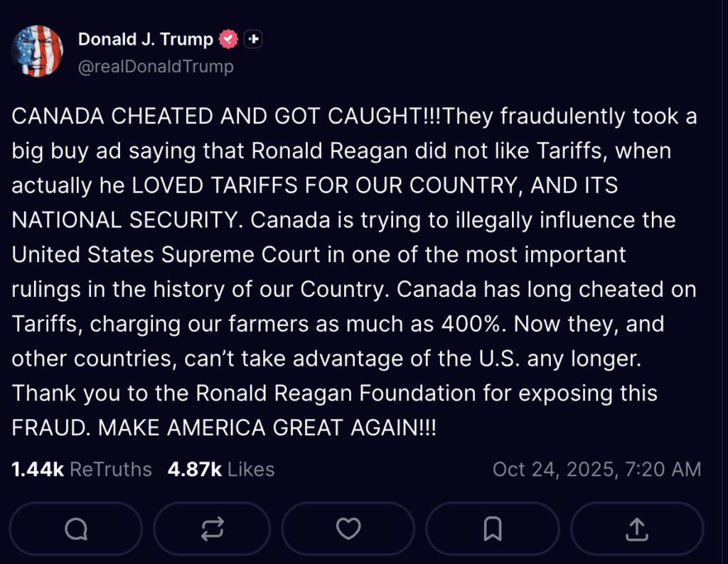Click "MAKE AMERICA GREAT AGAIN!!!" in the post
The width and height of the screenshot is (728, 564).
[267, 428]
